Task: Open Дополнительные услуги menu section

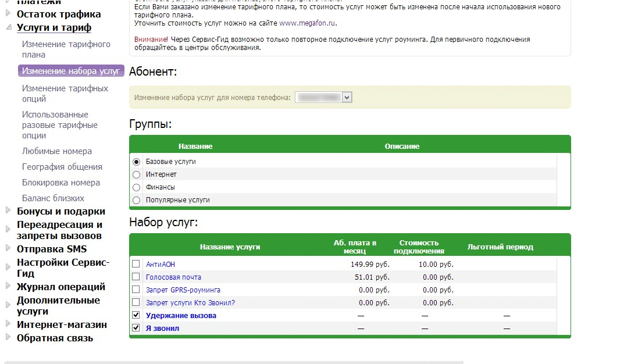Action: pyautogui.click(x=58, y=305)
